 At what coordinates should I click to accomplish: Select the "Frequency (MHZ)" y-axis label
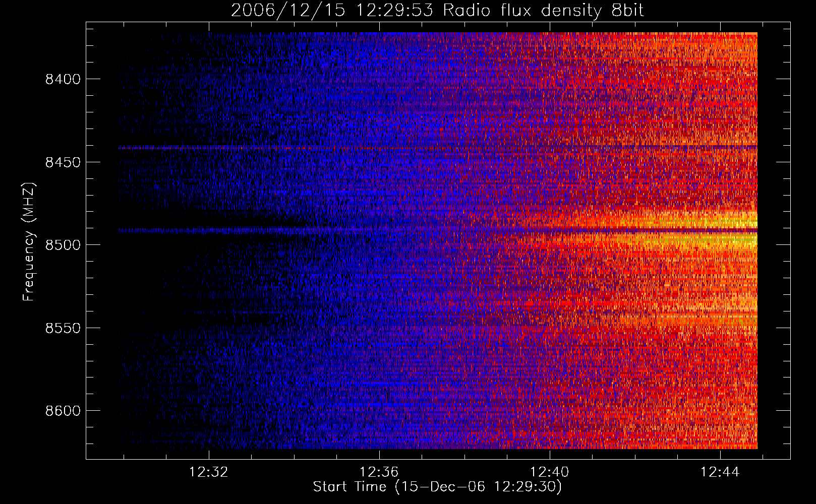(29, 242)
